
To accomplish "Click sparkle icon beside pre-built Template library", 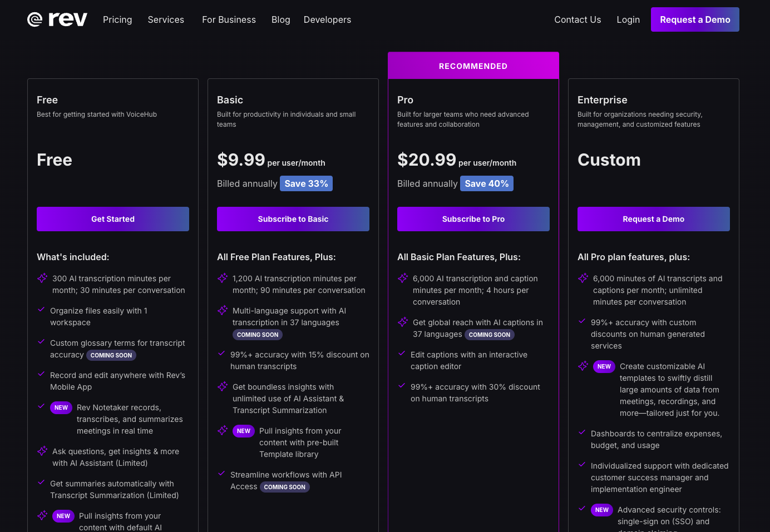I will 223,430.
